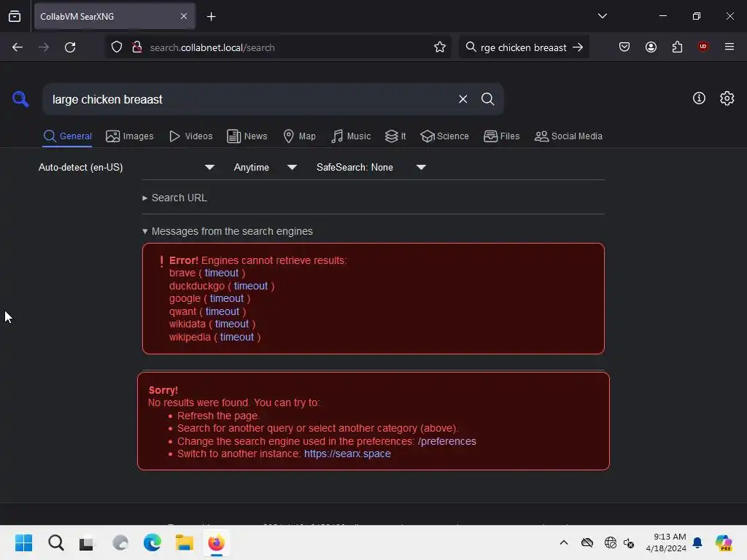Open the https://searx.space link
The width and height of the screenshot is (747, 560).
click(x=347, y=454)
